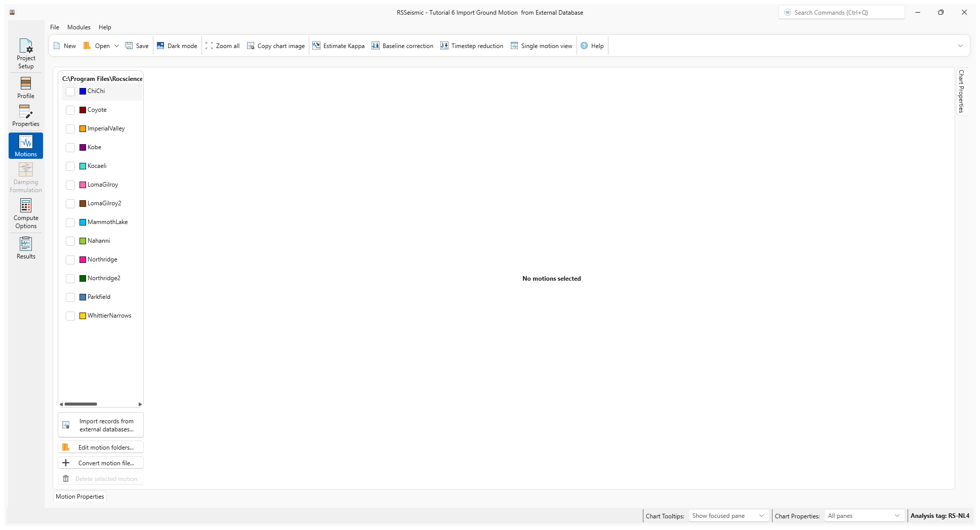Viewport: 980px width, 530px height.
Task: Open the Modules menu
Action: (x=78, y=27)
